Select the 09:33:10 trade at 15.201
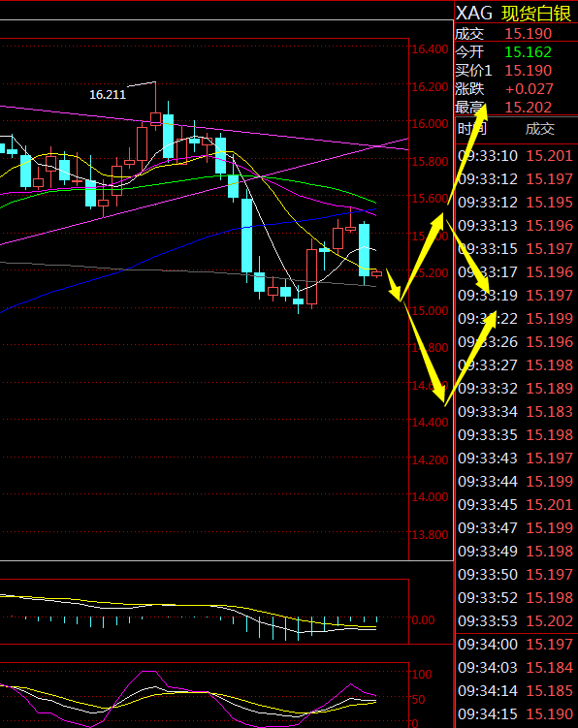This screenshot has height=728, width=578. coord(516,155)
